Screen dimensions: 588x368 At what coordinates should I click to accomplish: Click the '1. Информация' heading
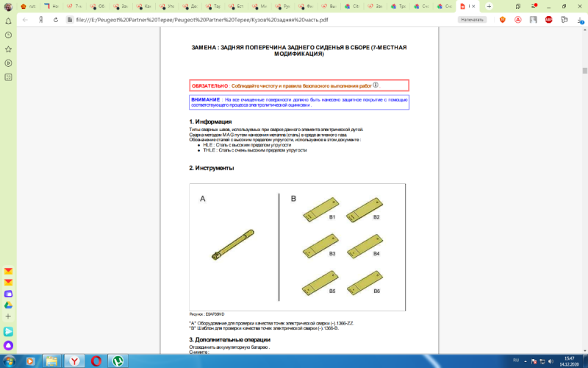210,121
